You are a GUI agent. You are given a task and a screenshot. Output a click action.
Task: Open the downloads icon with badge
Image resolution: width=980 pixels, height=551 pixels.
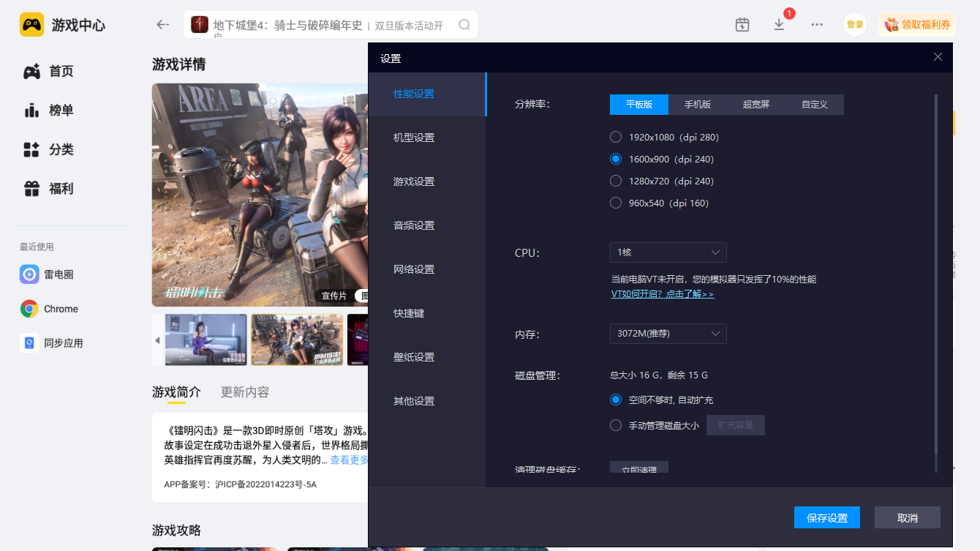pos(779,25)
